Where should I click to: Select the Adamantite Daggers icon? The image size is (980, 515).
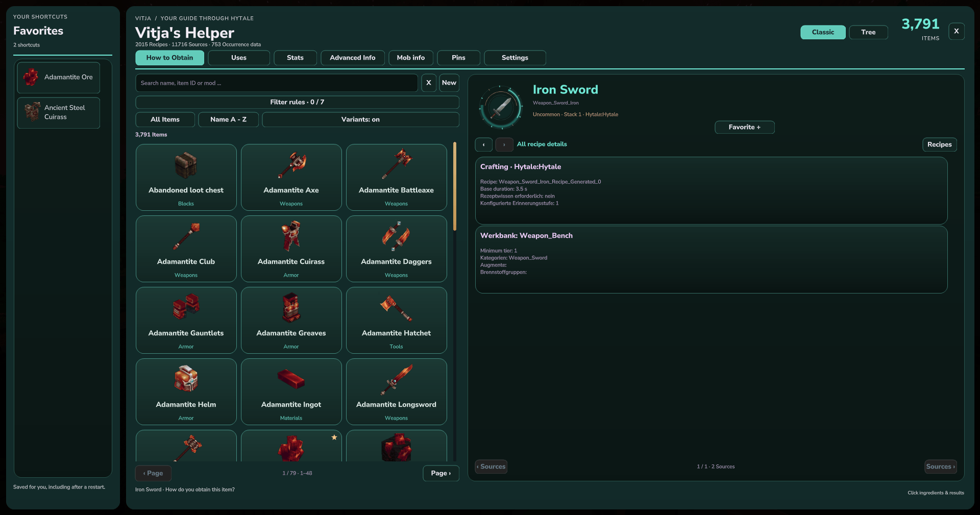[x=397, y=236]
